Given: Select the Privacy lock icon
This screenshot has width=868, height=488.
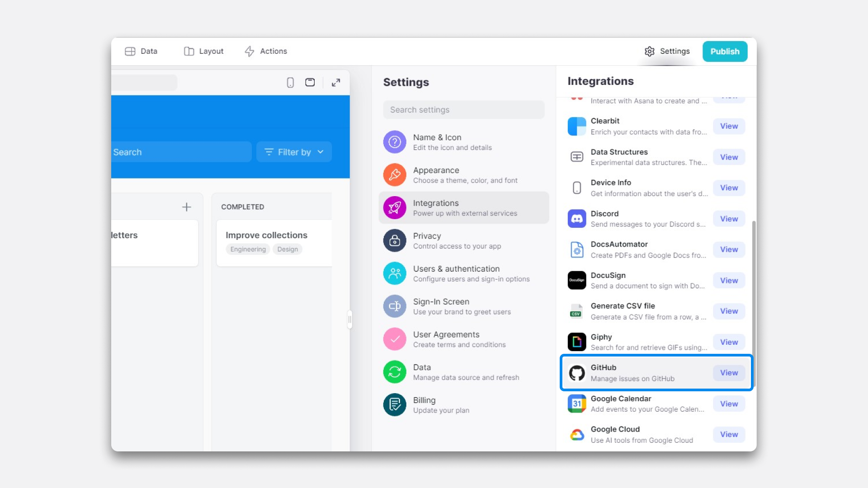Looking at the screenshot, I should click(394, 240).
